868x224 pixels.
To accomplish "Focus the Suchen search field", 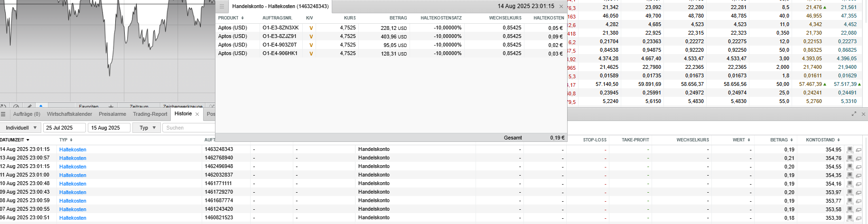I will 189,128.
